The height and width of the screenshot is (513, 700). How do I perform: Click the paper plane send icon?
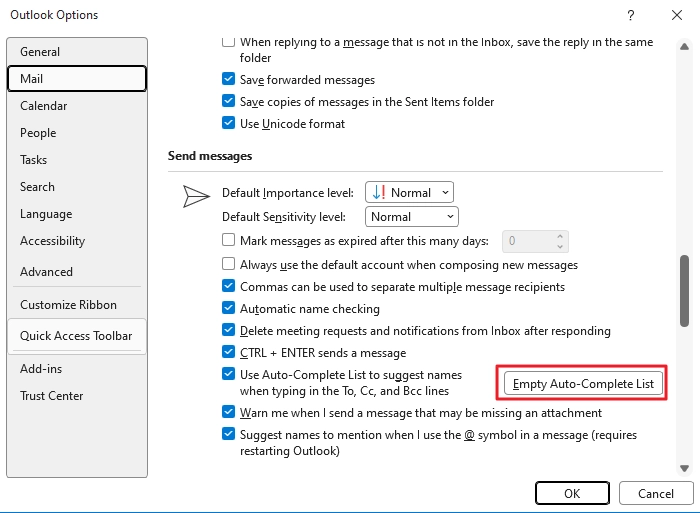pyautogui.click(x=196, y=196)
